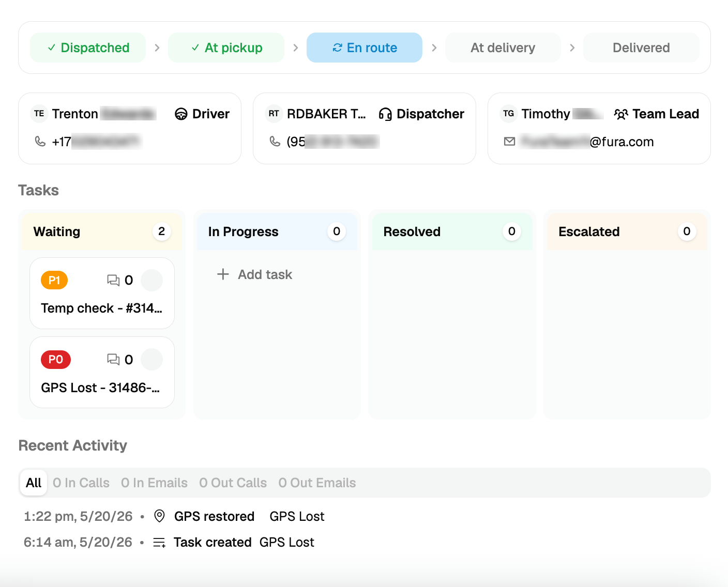The height and width of the screenshot is (587, 728).
Task: Click assignee circle on GPS Lost card
Action: click(x=152, y=359)
